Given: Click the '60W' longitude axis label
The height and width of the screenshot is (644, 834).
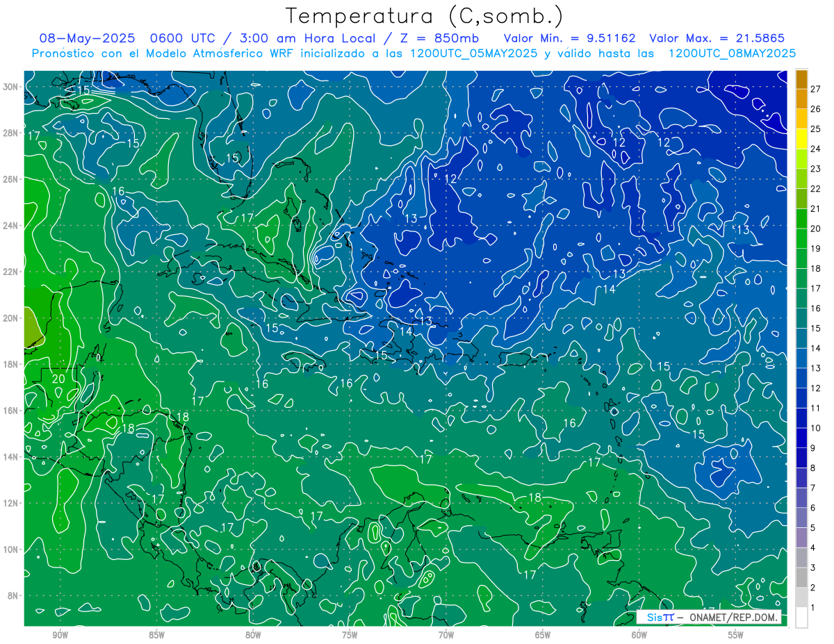Looking at the screenshot, I should 639,635.
